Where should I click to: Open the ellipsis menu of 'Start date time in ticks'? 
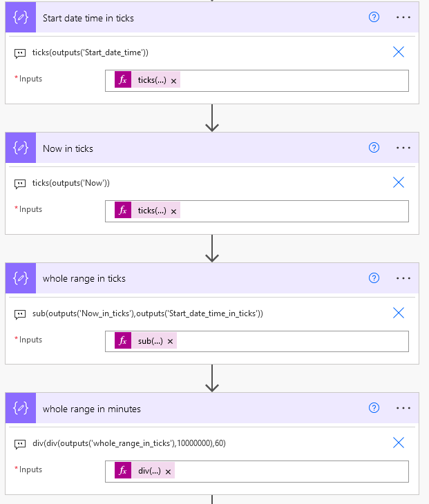coord(403,17)
